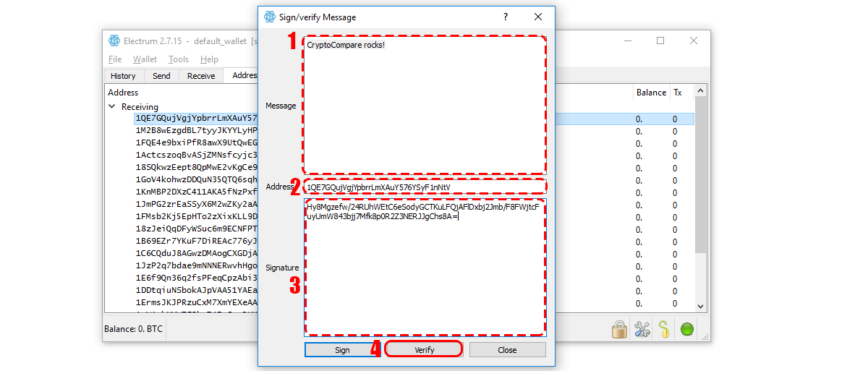Switch to the Addresses tab

click(x=242, y=75)
